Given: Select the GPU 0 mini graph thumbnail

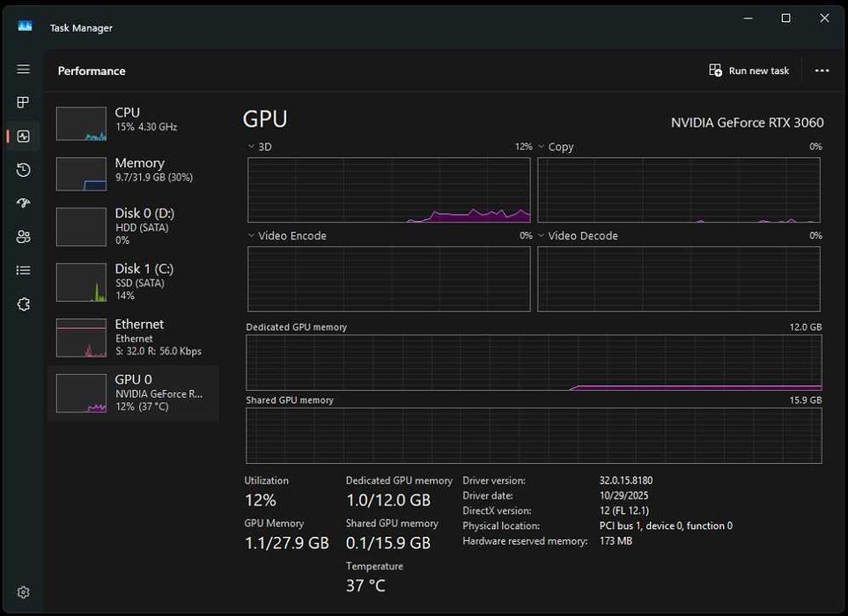Looking at the screenshot, I should pyautogui.click(x=81, y=393).
